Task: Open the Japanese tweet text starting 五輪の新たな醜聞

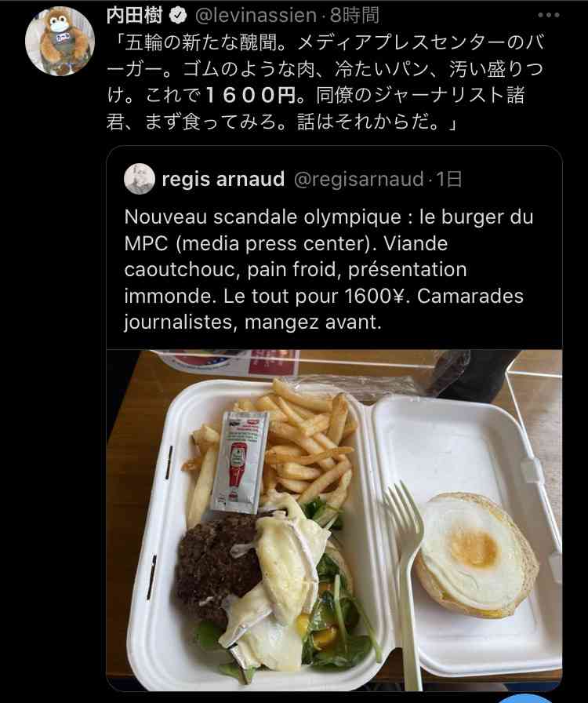Action: pos(325,82)
